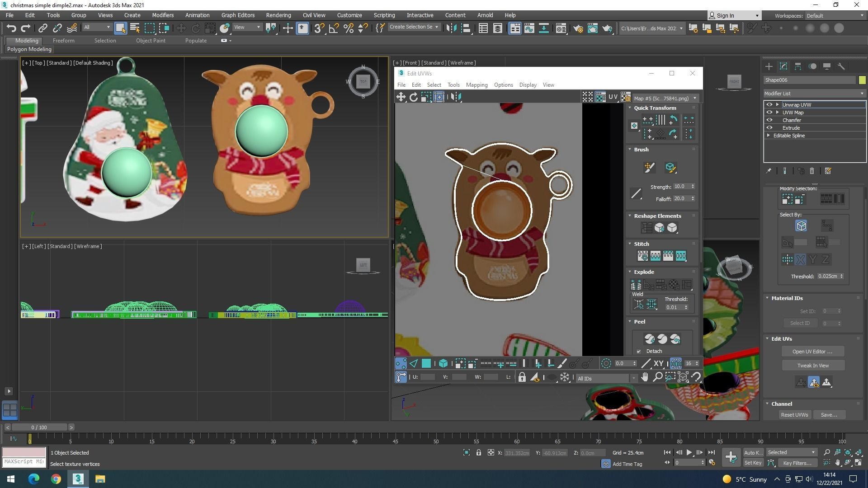Toggle the Selection Lock in status bar
The image size is (868, 488).
coord(478,453)
